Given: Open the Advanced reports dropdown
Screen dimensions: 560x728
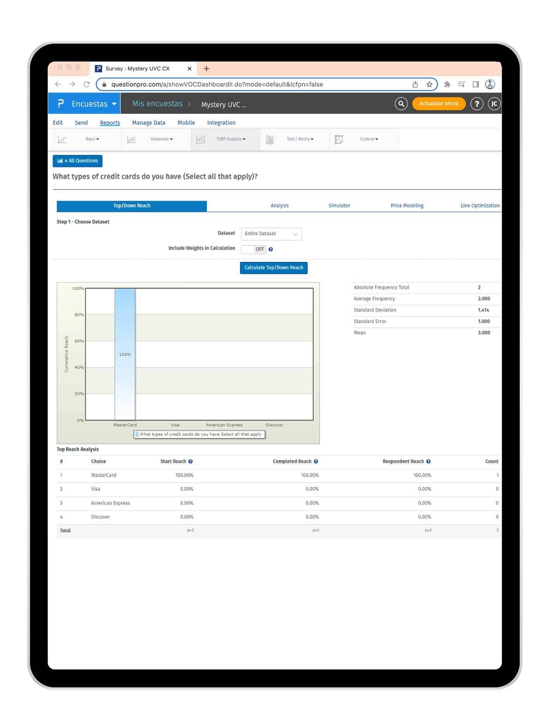Looking at the screenshot, I should 162,139.
